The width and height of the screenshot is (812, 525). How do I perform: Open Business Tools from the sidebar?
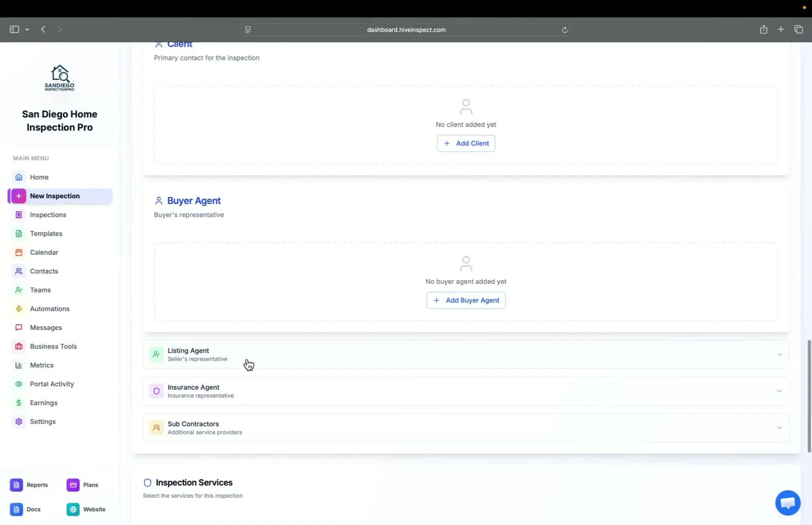coord(53,346)
